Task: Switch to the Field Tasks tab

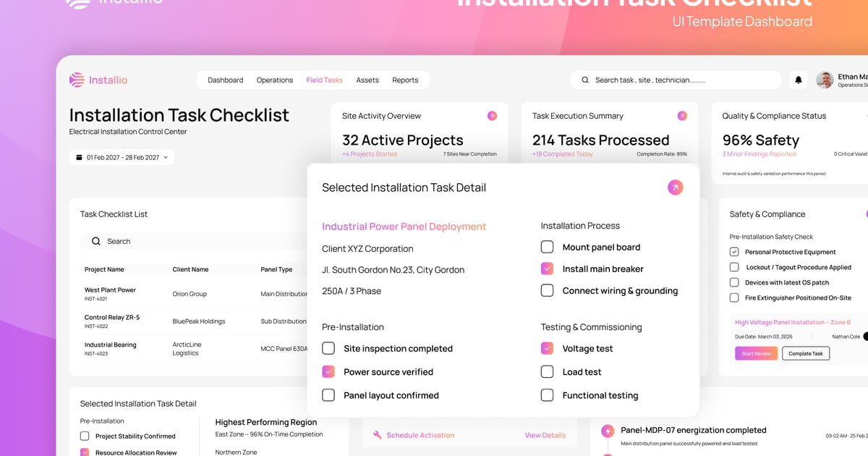Action: tap(324, 80)
